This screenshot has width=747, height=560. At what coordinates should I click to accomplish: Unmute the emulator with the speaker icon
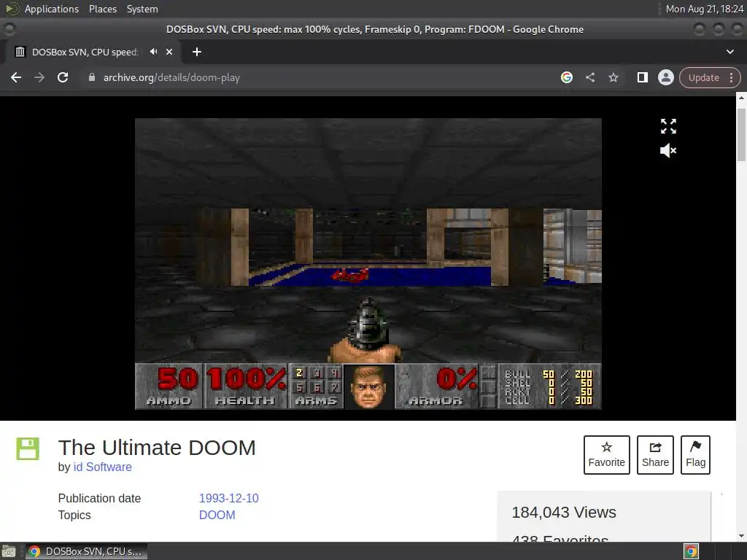tap(668, 150)
